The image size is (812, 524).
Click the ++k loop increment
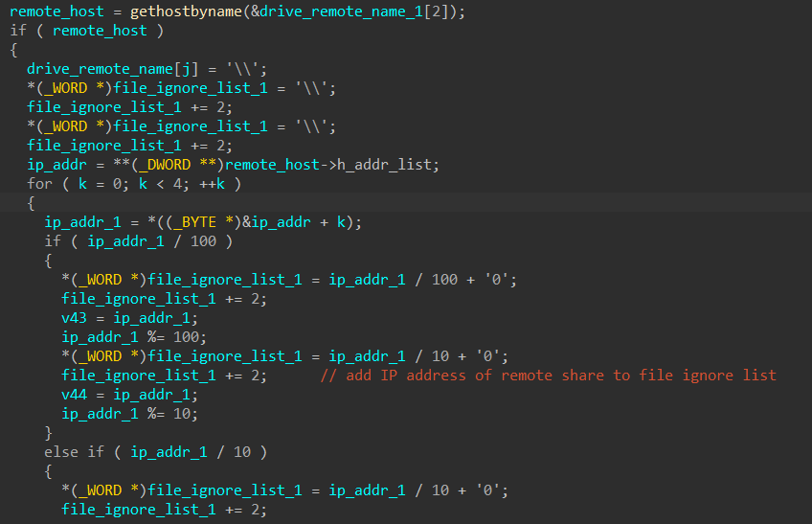pos(213,184)
